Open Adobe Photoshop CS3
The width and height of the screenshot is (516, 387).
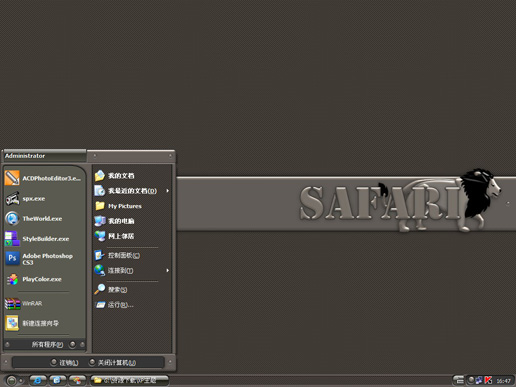[43, 259]
